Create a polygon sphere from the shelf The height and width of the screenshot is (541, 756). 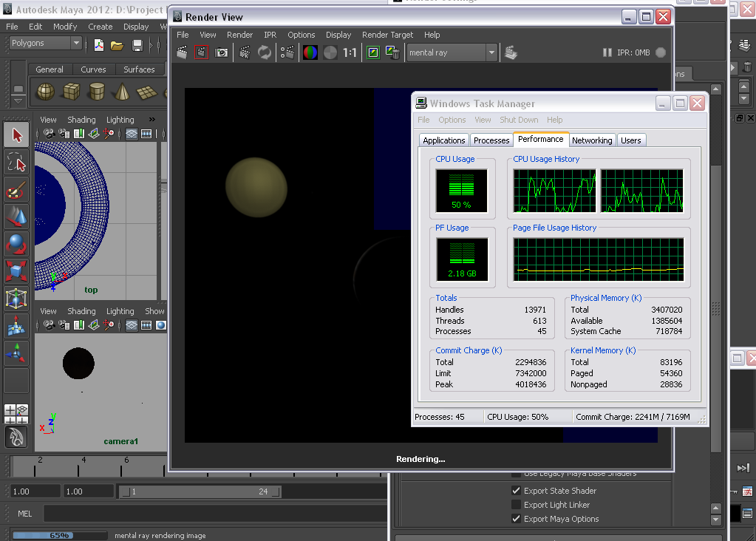[46, 91]
